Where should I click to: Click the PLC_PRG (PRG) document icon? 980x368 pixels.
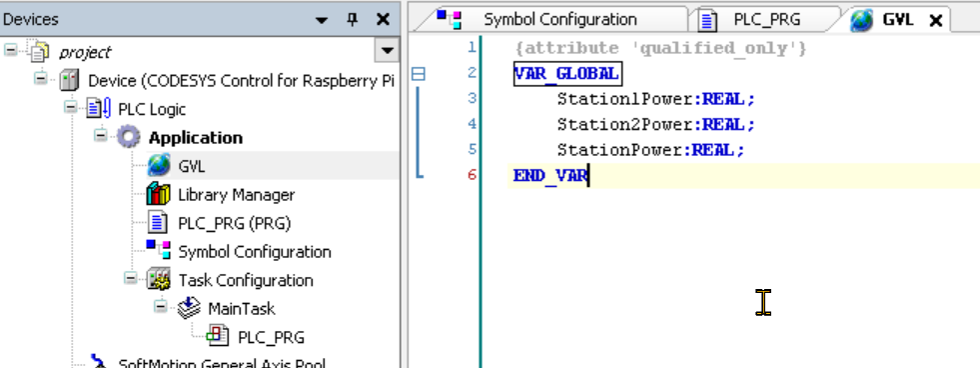[158, 223]
